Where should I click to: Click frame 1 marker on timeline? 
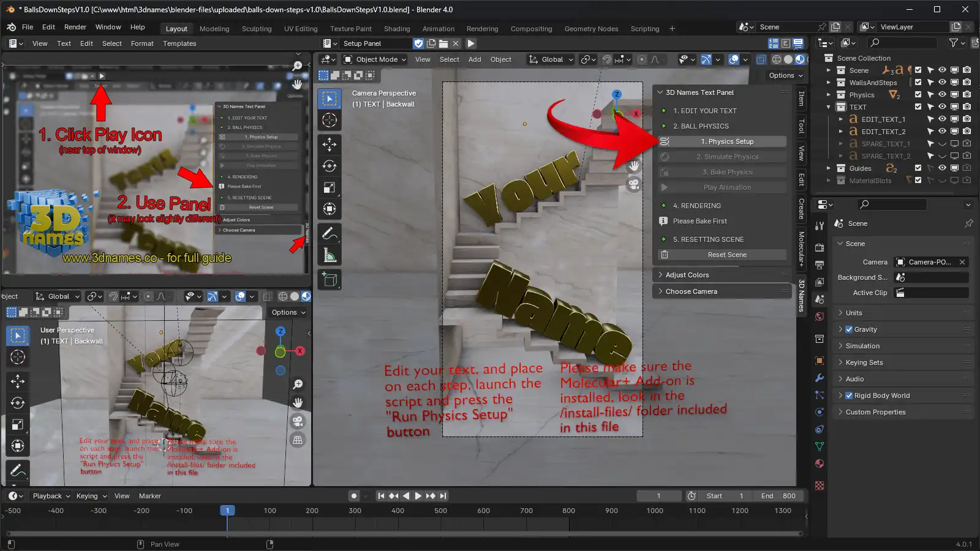227,511
